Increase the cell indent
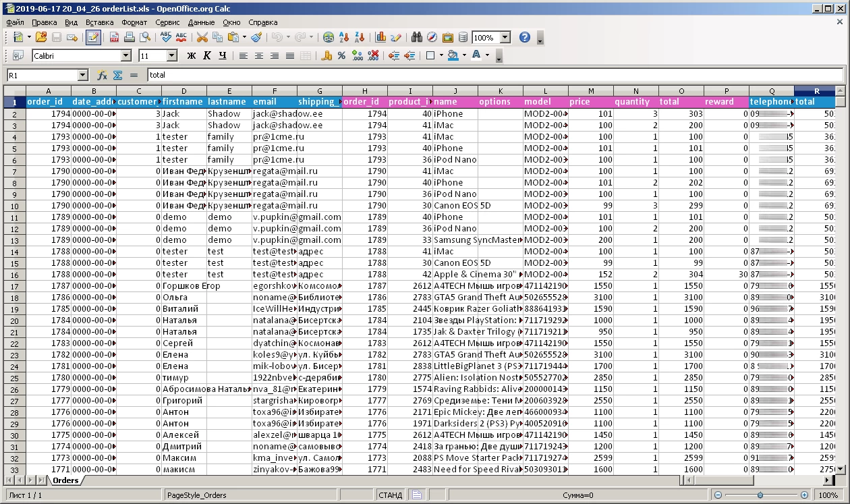Image resolution: width=850 pixels, height=504 pixels. (409, 55)
